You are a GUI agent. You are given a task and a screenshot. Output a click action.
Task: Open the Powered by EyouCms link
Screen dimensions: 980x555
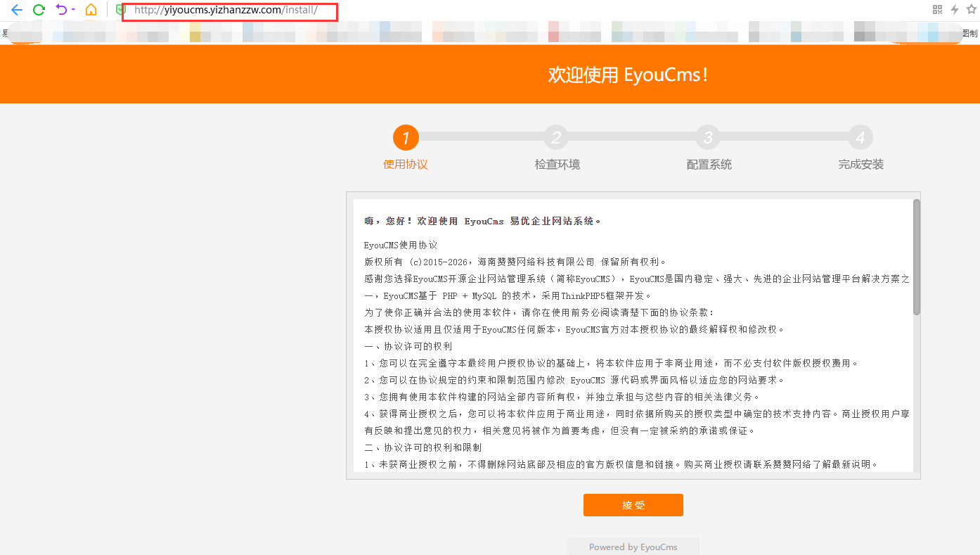pos(633,547)
